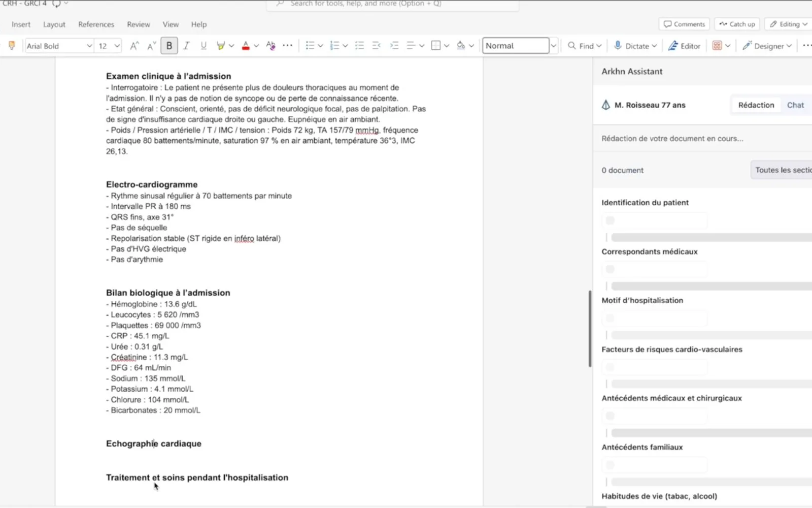Open the Layout ribbon tab

54,24
